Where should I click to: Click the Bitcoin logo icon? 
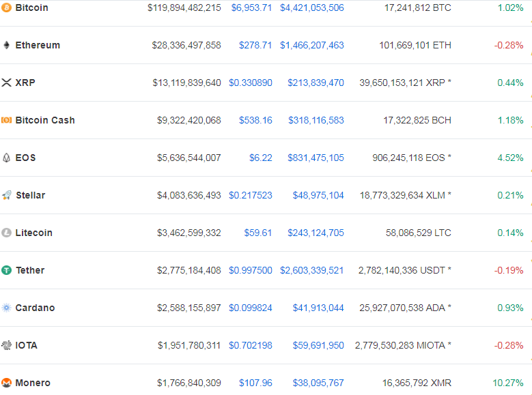(x=6, y=8)
